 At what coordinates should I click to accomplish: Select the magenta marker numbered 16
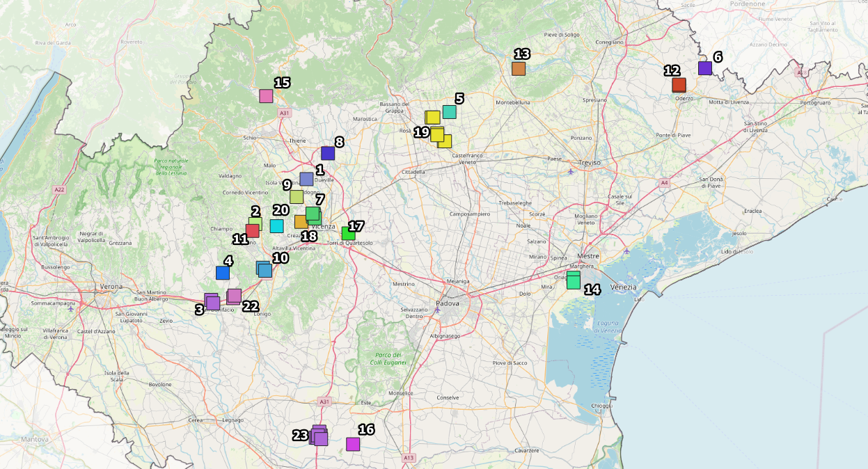[353, 444]
